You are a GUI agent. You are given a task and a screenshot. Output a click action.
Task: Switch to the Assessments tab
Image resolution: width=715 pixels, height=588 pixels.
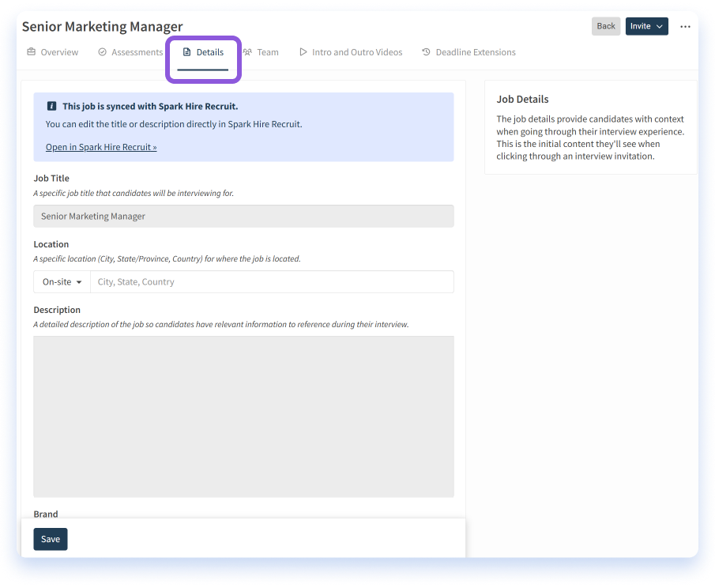tap(130, 52)
